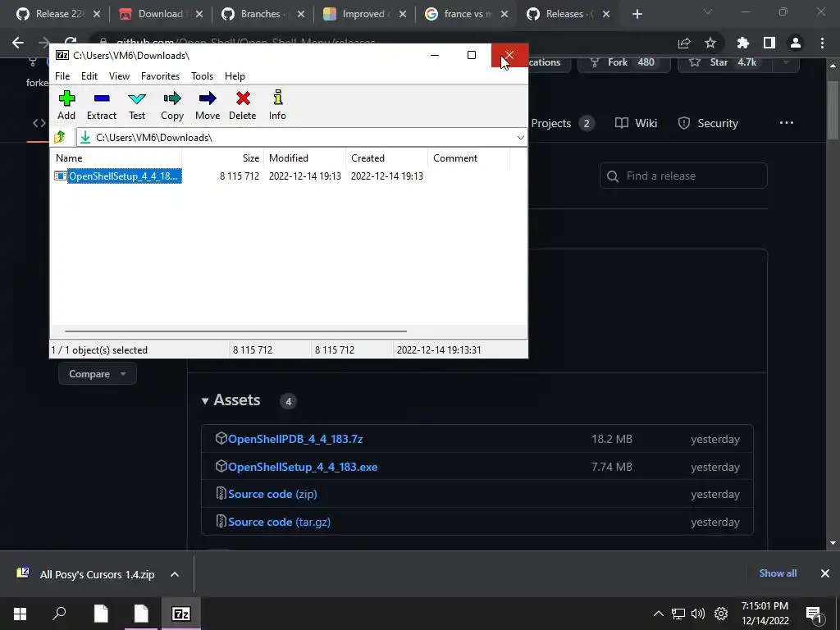
Task: Click Show all downloads
Action: tap(778, 573)
